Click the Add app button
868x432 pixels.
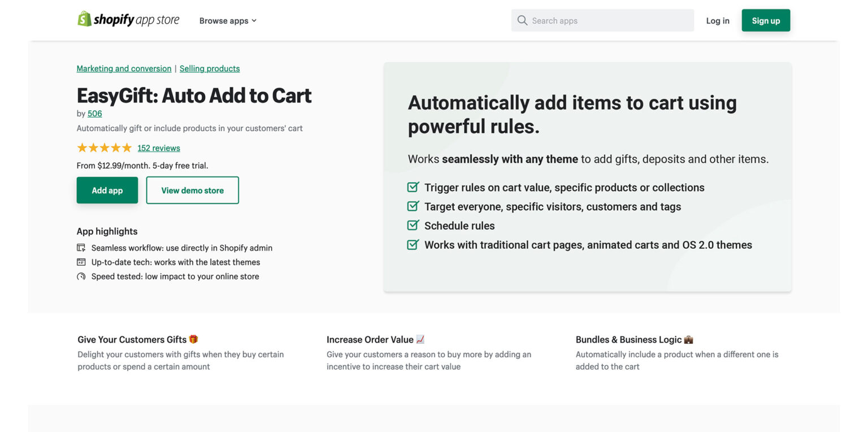point(107,190)
